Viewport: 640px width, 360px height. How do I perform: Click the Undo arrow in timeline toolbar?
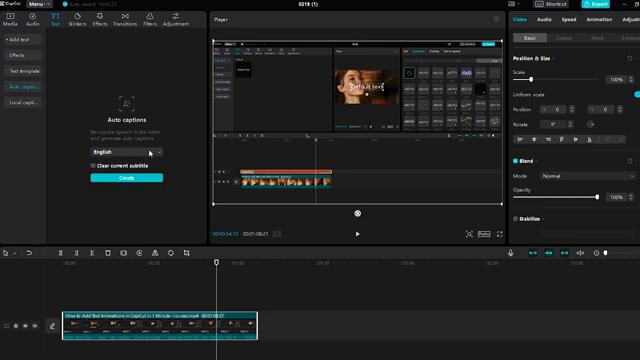pyautogui.click(x=29, y=253)
